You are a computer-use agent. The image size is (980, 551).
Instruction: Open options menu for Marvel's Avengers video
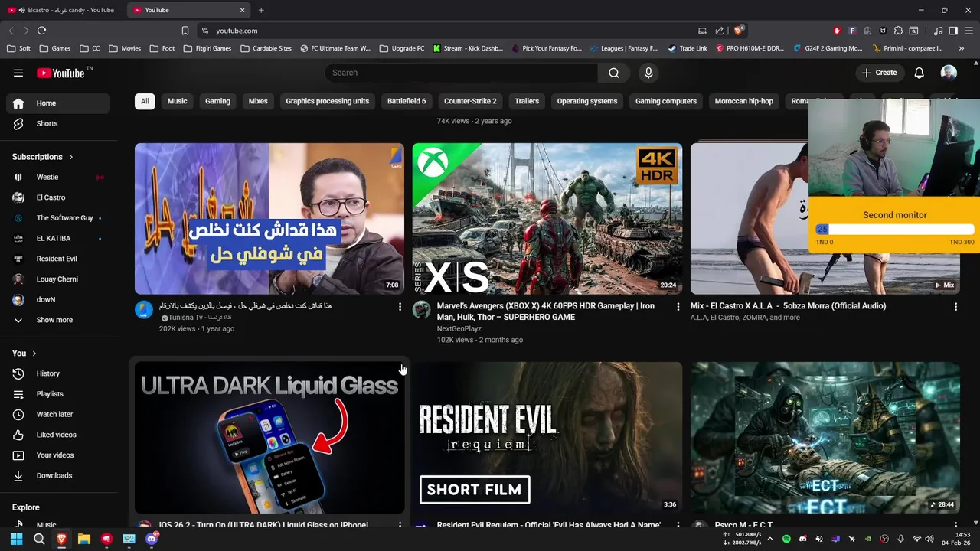(x=678, y=307)
